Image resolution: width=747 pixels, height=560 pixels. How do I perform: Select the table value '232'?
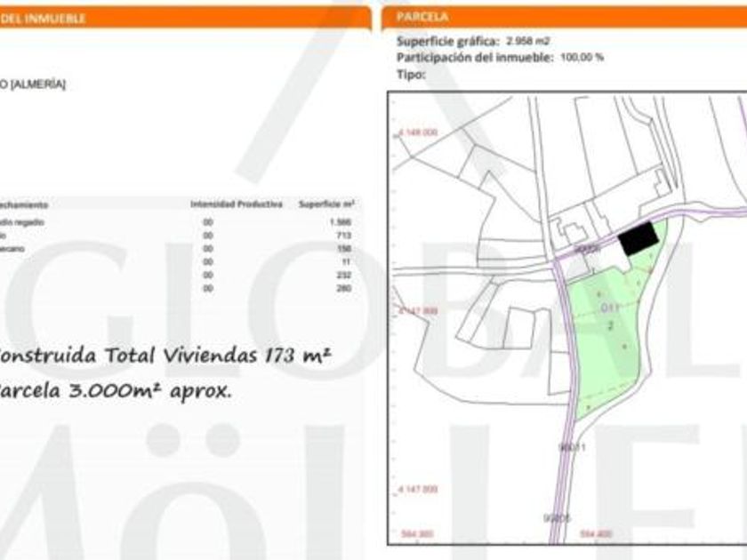(x=343, y=276)
